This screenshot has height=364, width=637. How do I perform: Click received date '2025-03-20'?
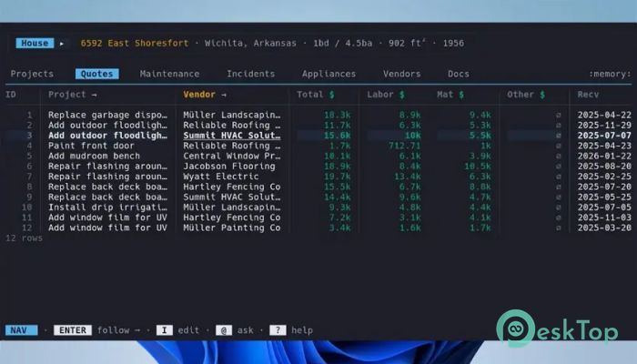pos(604,227)
